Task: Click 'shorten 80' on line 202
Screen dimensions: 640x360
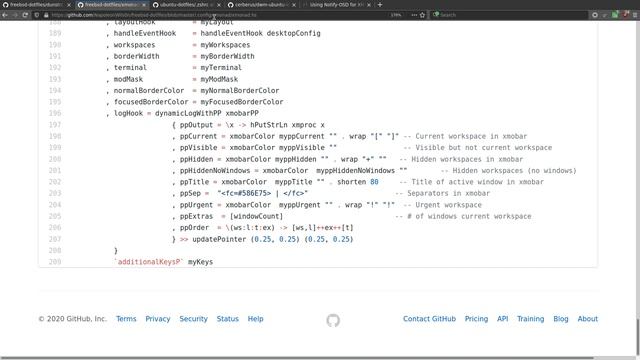Action: tap(358, 182)
